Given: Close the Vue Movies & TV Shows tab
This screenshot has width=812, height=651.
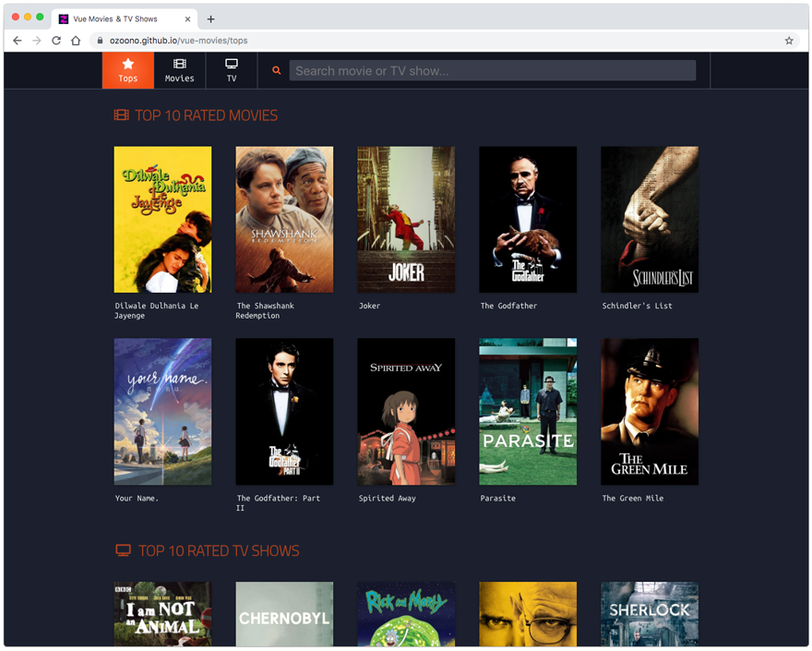Looking at the screenshot, I should tap(187, 19).
